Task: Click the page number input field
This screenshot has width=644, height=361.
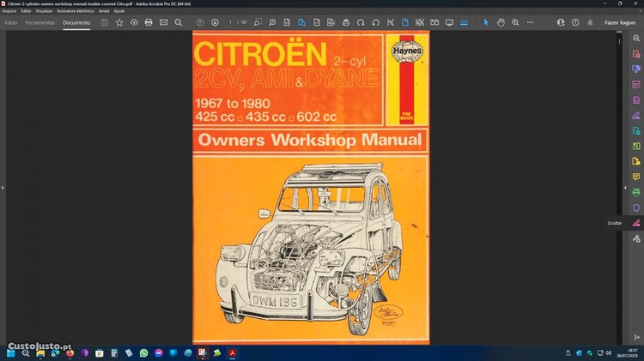Action: click(x=230, y=22)
